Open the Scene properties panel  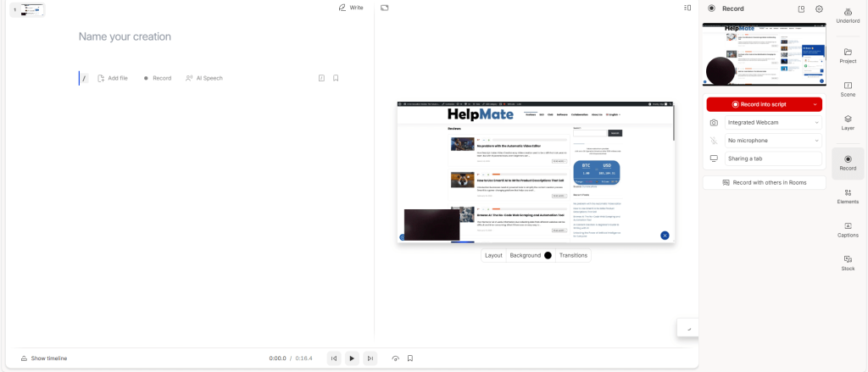point(848,89)
